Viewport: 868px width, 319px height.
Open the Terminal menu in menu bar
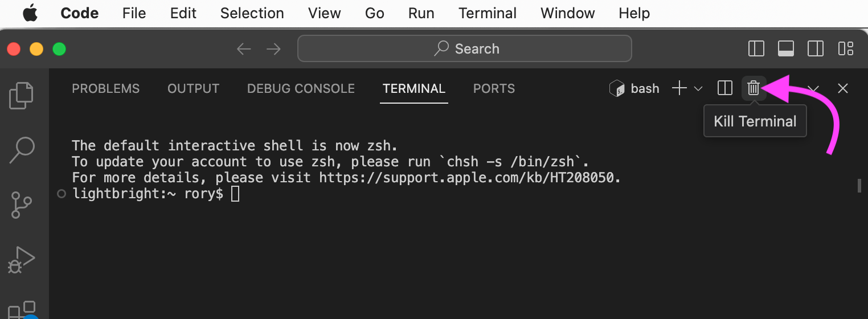pos(488,13)
